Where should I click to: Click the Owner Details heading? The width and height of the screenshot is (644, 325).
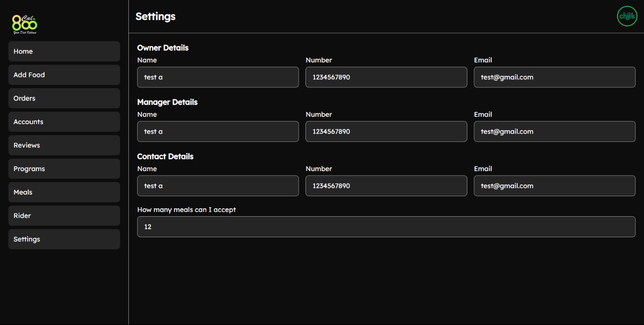[163, 48]
